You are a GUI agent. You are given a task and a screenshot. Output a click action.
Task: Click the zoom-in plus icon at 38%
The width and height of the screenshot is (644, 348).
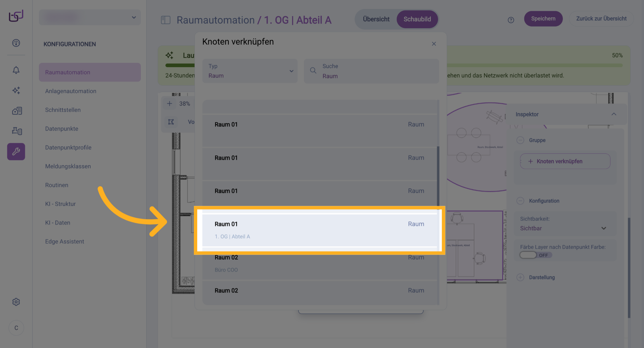[170, 104]
